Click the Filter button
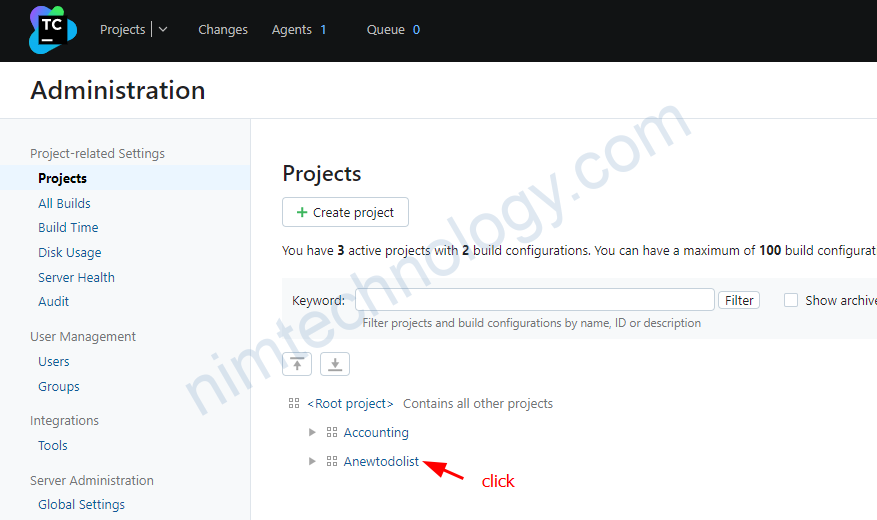Screen dimensions: 877x520 click(x=739, y=300)
